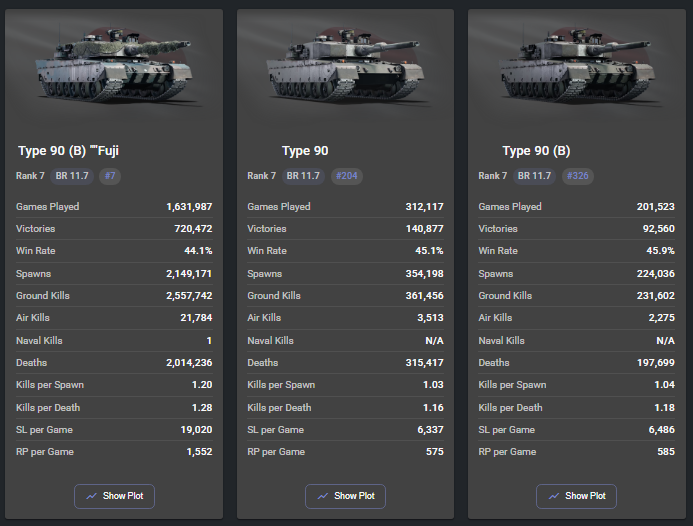Screen dimensions: 693x526
Task: Click Rank 7 label on the Fuji card
Action: pos(30,176)
